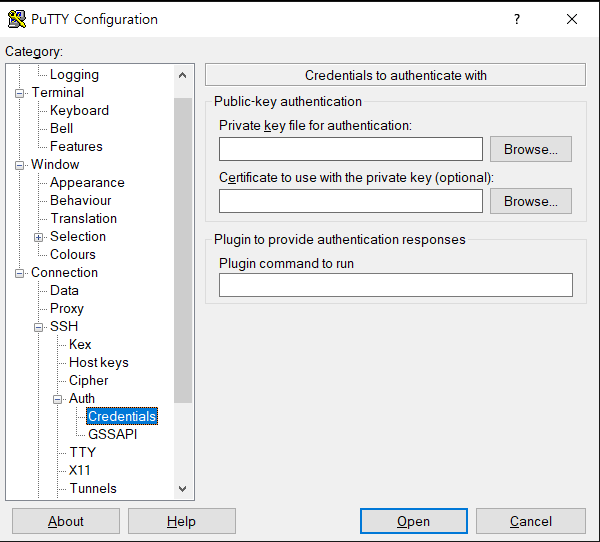The width and height of the screenshot is (600, 542).
Task: Select the Translation category
Action: tap(83, 218)
